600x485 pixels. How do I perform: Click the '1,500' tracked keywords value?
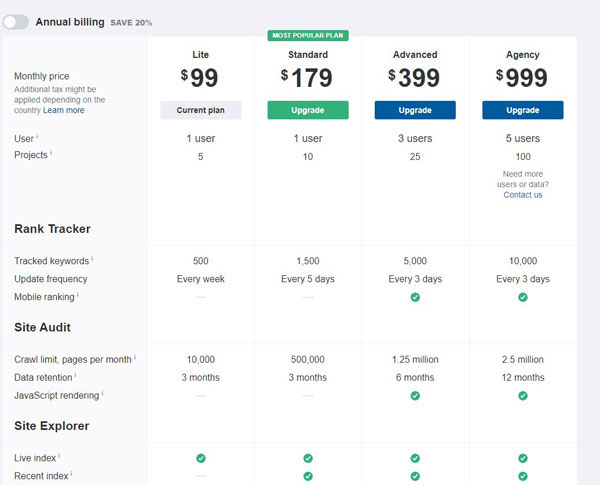tap(308, 261)
